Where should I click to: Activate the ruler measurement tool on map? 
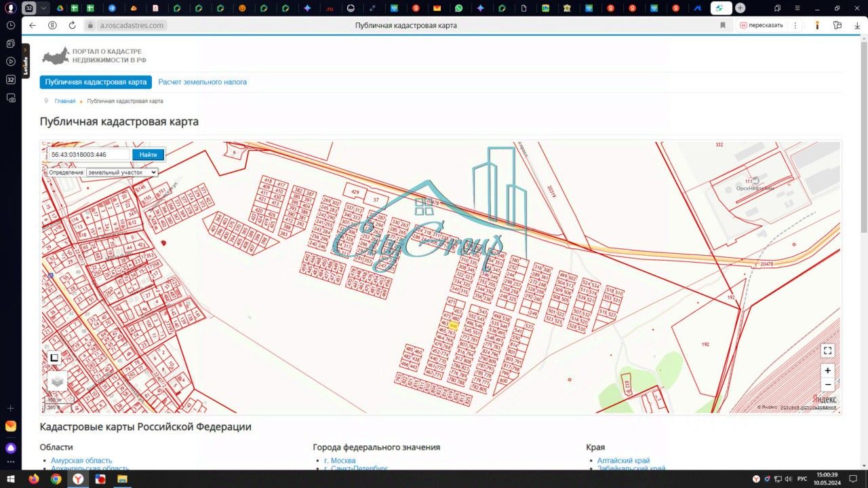coord(54,358)
